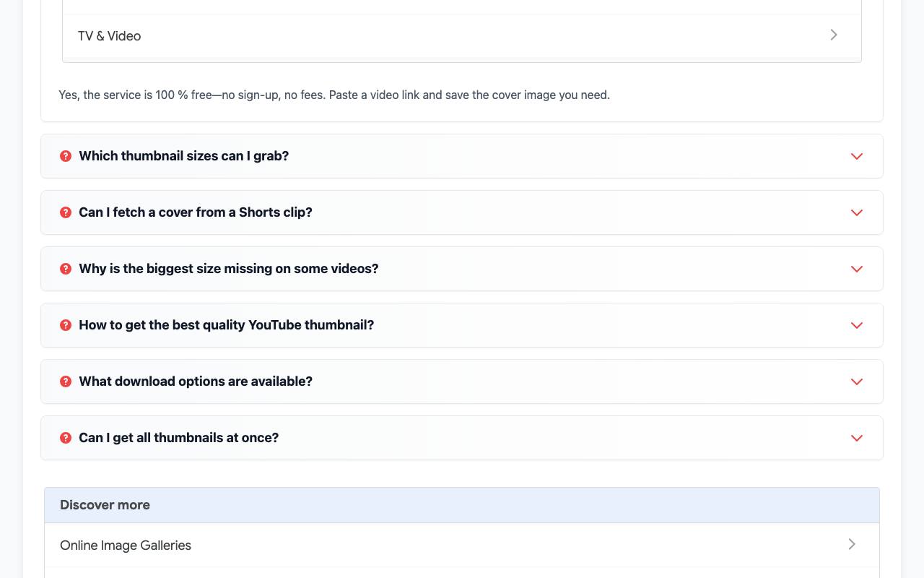Image resolution: width=924 pixels, height=578 pixels.
Task: Expand 'Which thumbnail sizes can I grab?' chevron
Action: (857, 156)
